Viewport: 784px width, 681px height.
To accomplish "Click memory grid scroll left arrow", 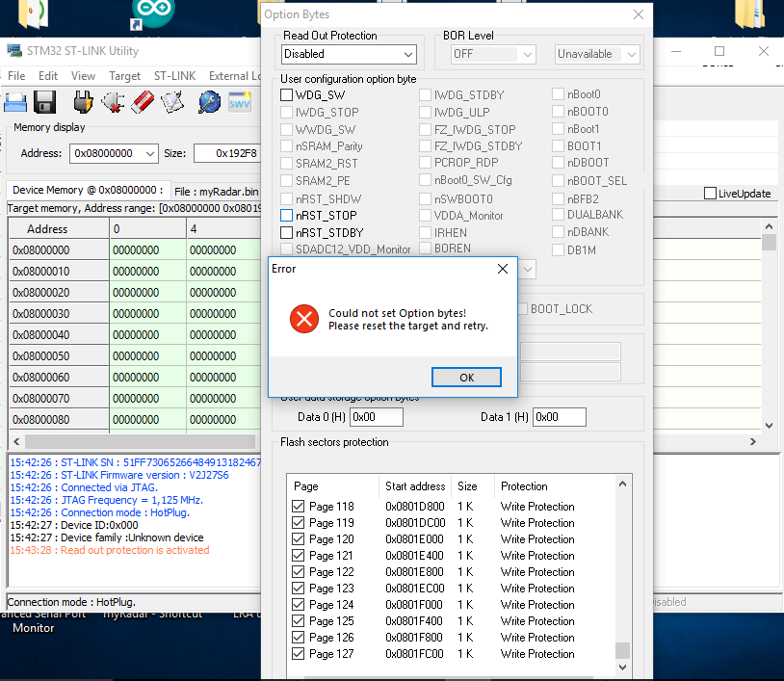I will click(x=16, y=441).
